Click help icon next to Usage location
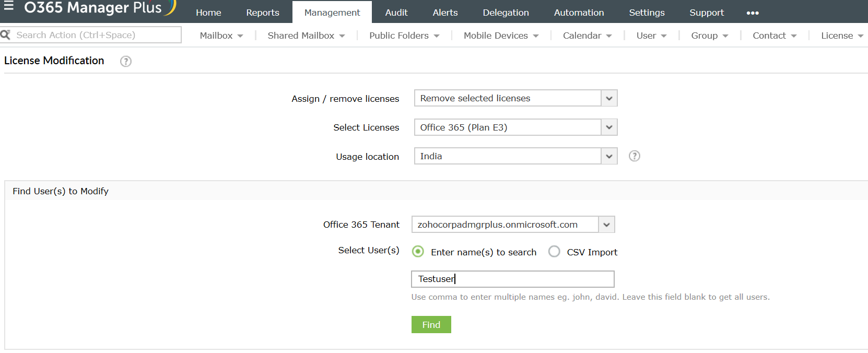Viewport: 868px width, 353px height. [x=635, y=156]
